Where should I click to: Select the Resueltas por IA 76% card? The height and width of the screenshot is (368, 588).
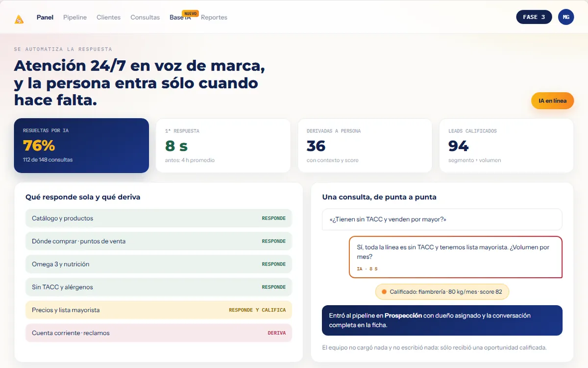point(81,146)
